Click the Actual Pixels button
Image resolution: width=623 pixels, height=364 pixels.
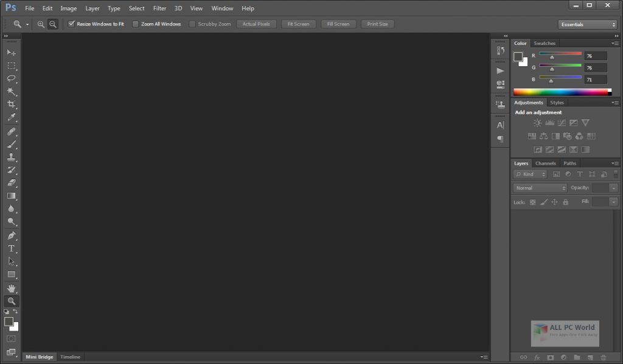tap(256, 24)
